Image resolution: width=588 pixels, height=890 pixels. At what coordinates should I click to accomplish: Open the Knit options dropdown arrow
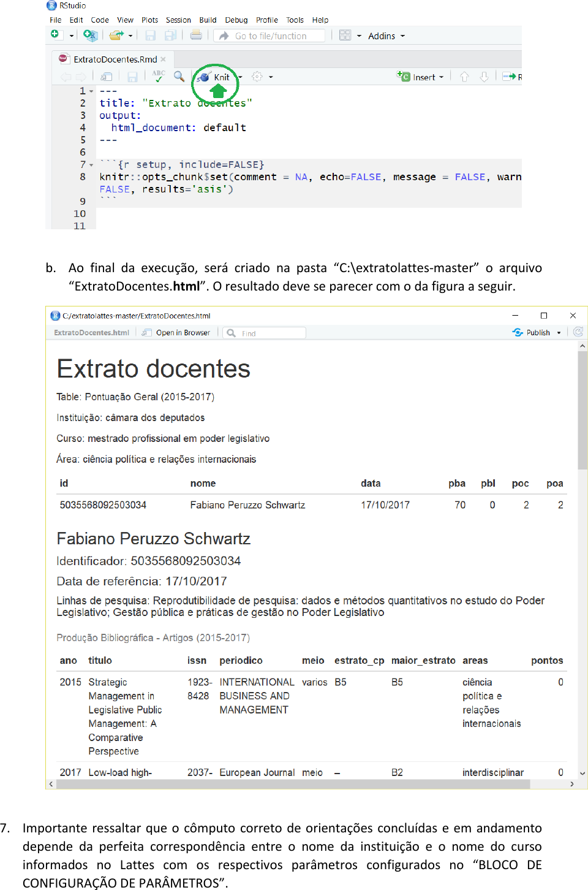[x=240, y=77]
